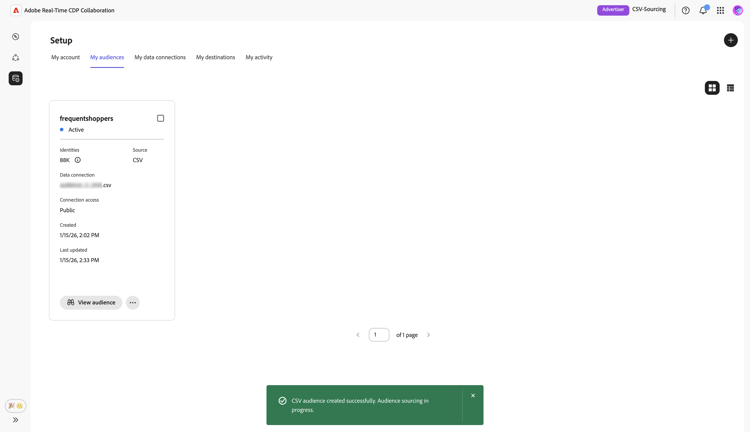Open the My activity tab
This screenshot has width=750, height=432.
point(259,57)
